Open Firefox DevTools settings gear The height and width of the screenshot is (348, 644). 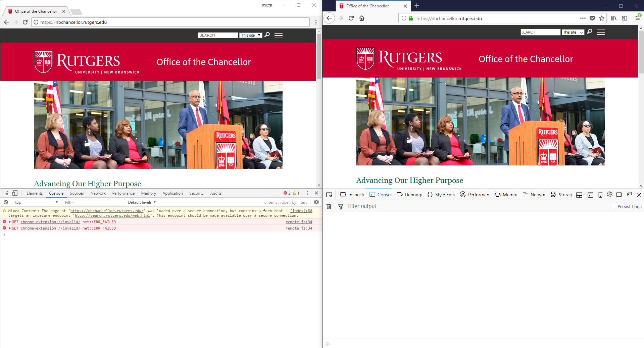610,195
